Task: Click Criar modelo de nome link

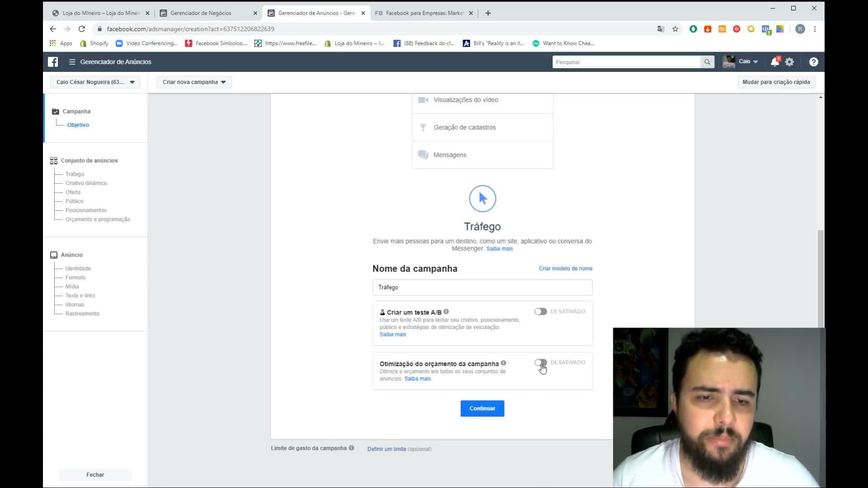Action: 566,268
